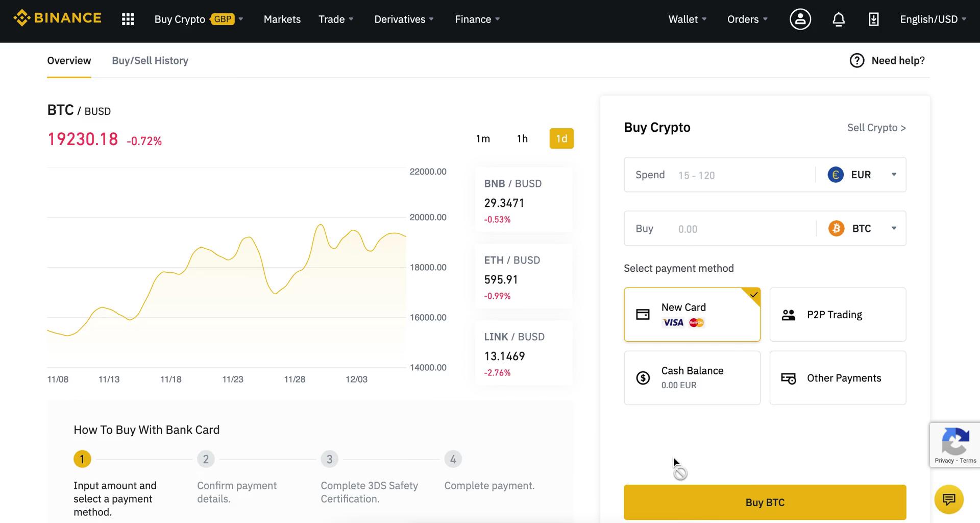Screen dimensions: 980x523
Task: Click step 2 circle in buying guide
Action: 206,459
